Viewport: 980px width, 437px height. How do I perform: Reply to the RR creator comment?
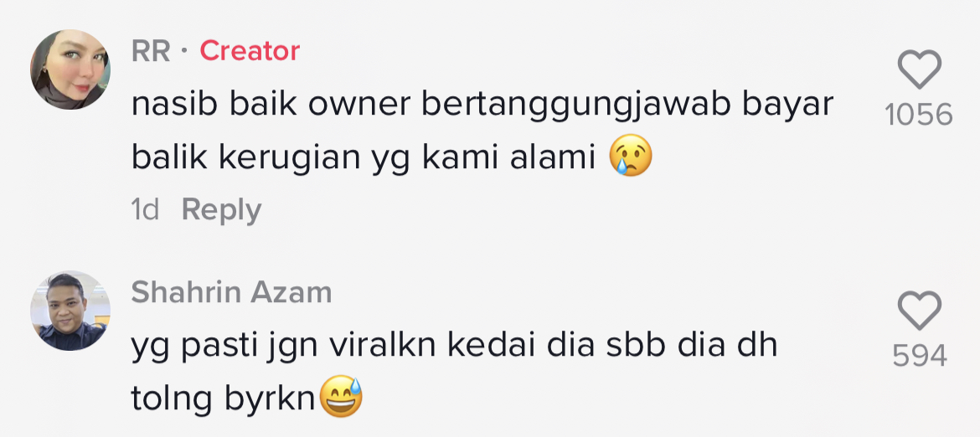pos(221,210)
